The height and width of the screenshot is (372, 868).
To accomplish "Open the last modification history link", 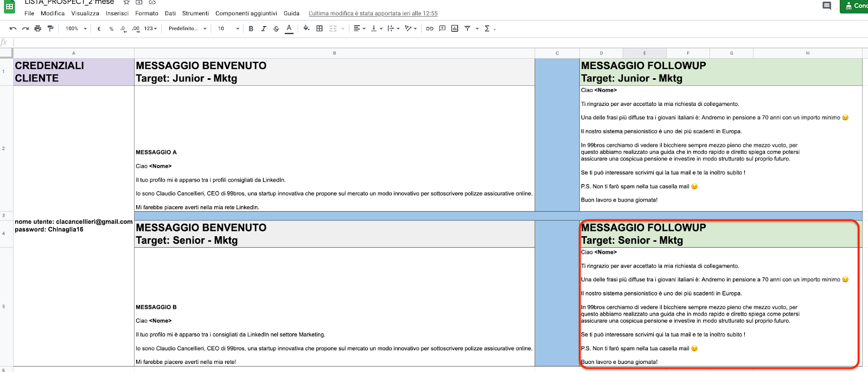I will 373,13.
